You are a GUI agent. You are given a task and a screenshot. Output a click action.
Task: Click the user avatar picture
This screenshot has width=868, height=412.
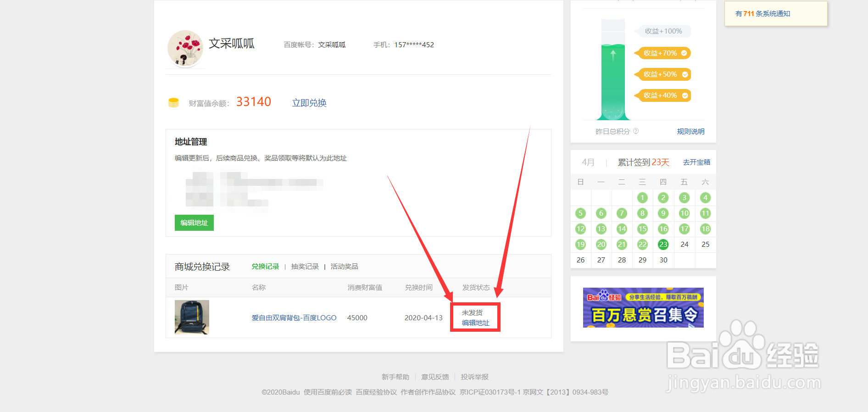[185, 49]
